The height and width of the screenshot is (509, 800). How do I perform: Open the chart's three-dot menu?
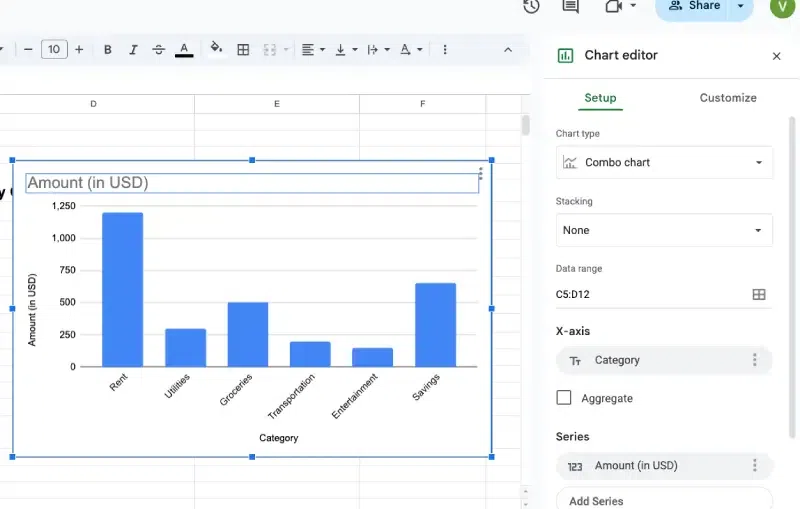click(x=481, y=173)
